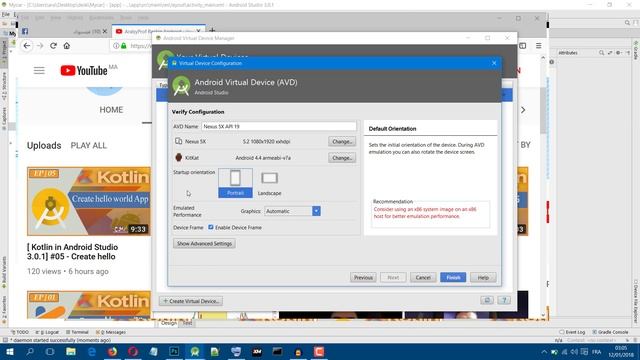640x360 pixels.
Task: Click the taskbar clock and date
Action: point(621,351)
